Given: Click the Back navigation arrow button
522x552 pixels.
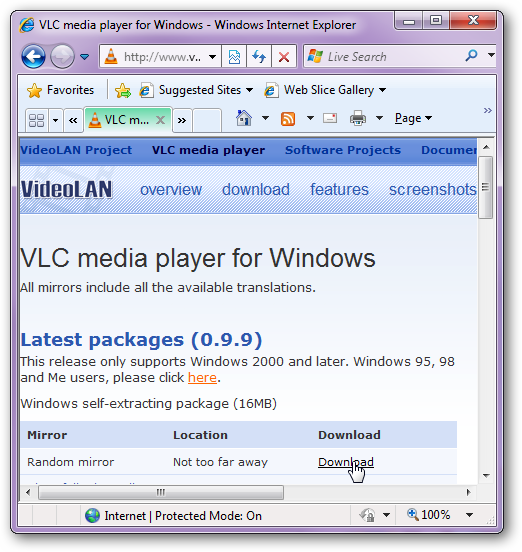Looking at the screenshot, I should click(33, 56).
